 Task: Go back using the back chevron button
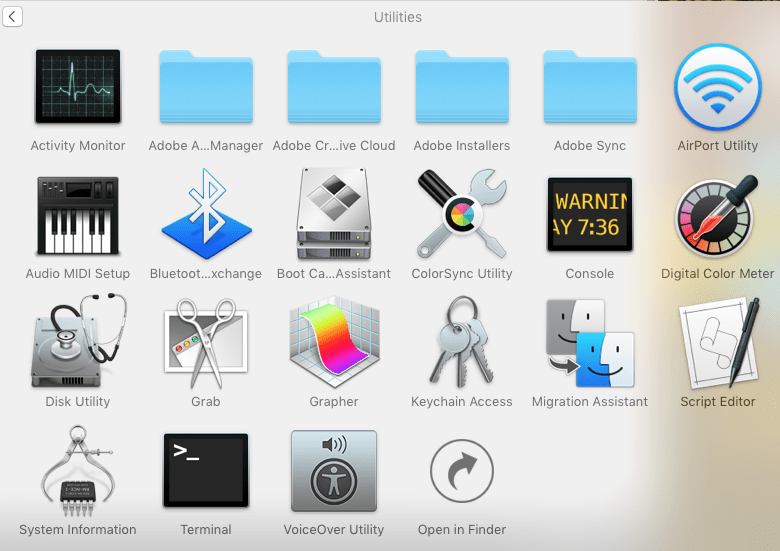pyautogui.click(x=12, y=16)
